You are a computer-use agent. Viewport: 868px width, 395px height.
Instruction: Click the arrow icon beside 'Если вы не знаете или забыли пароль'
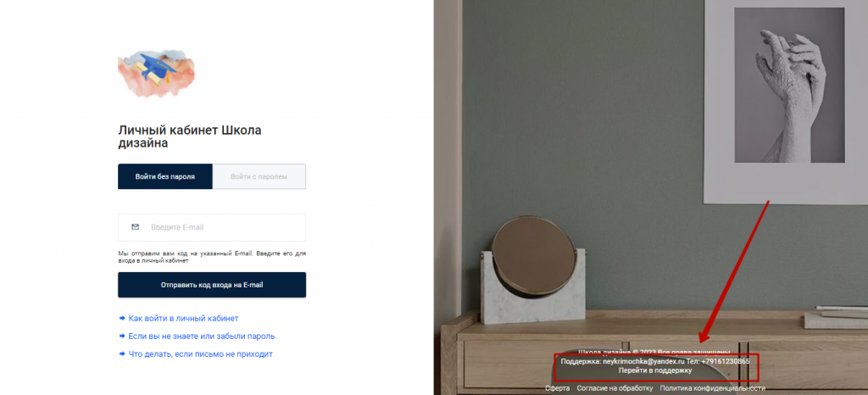pos(122,337)
